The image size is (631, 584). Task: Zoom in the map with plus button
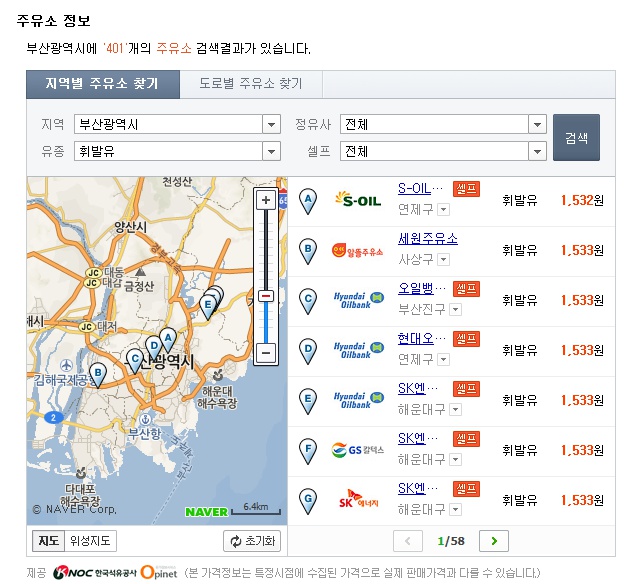(x=266, y=200)
